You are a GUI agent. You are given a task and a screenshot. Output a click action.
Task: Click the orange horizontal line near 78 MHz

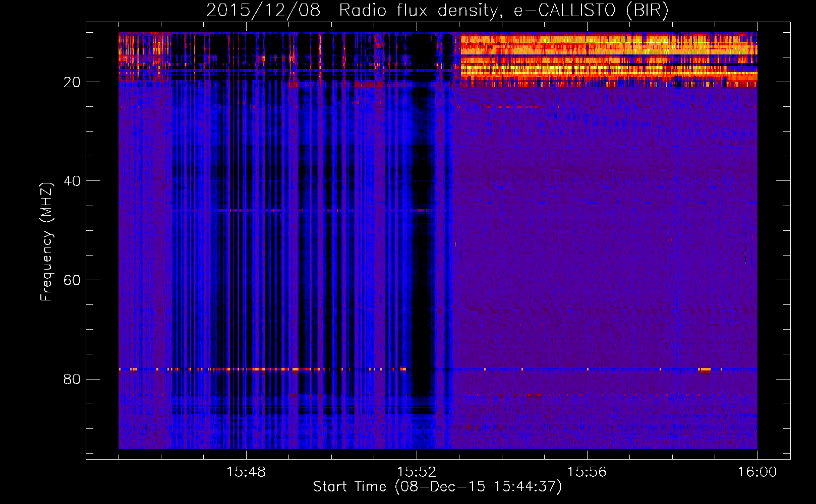click(438, 369)
